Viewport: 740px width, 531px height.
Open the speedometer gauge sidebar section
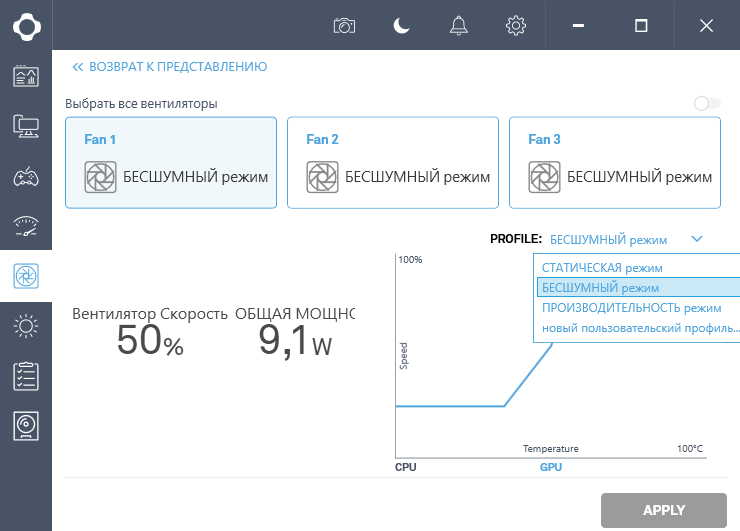click(26, 226)
